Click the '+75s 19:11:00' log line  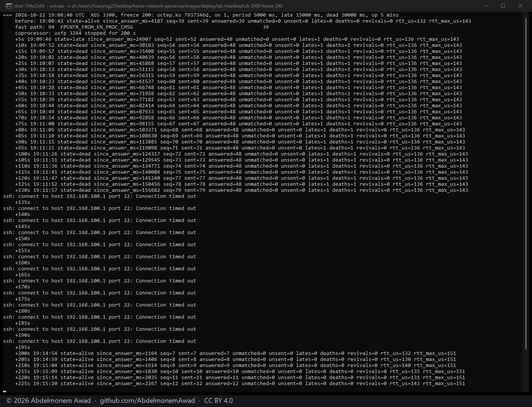(239, 124)
